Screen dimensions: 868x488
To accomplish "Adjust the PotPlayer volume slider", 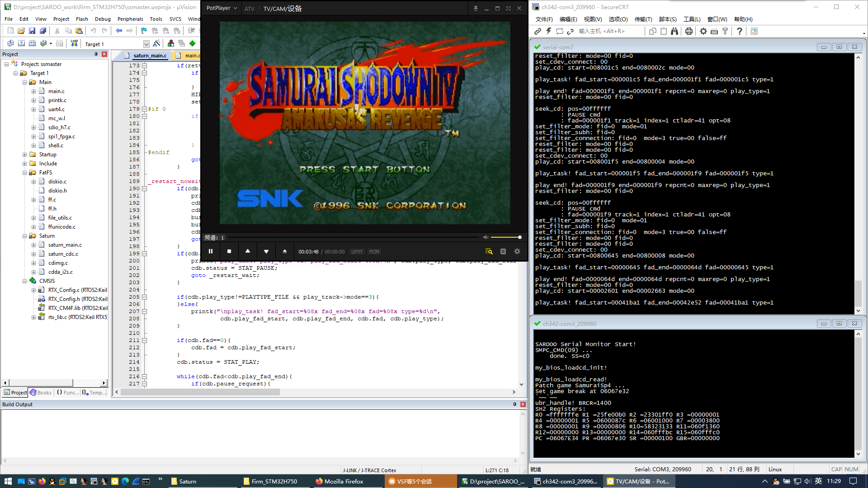I will (505, 237).
